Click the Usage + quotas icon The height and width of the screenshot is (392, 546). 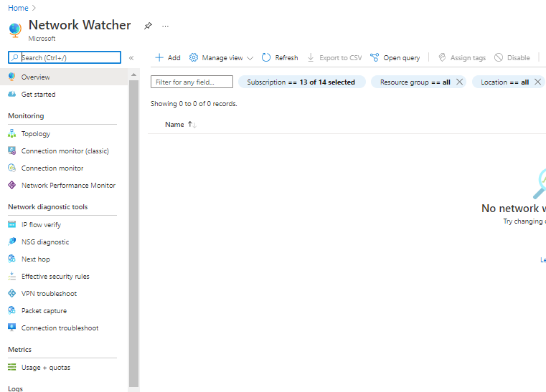(12, 367)
